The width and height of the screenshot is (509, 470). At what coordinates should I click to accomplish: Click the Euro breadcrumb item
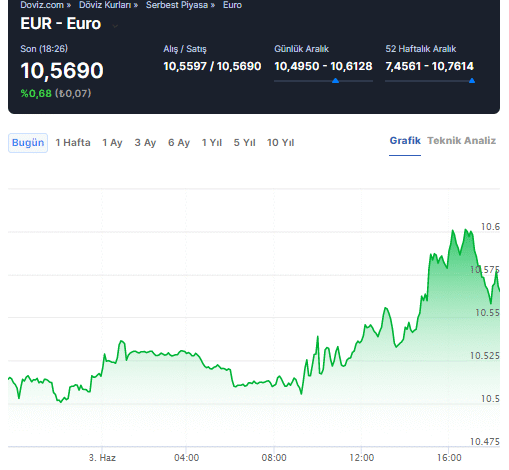tap(232, 5)
